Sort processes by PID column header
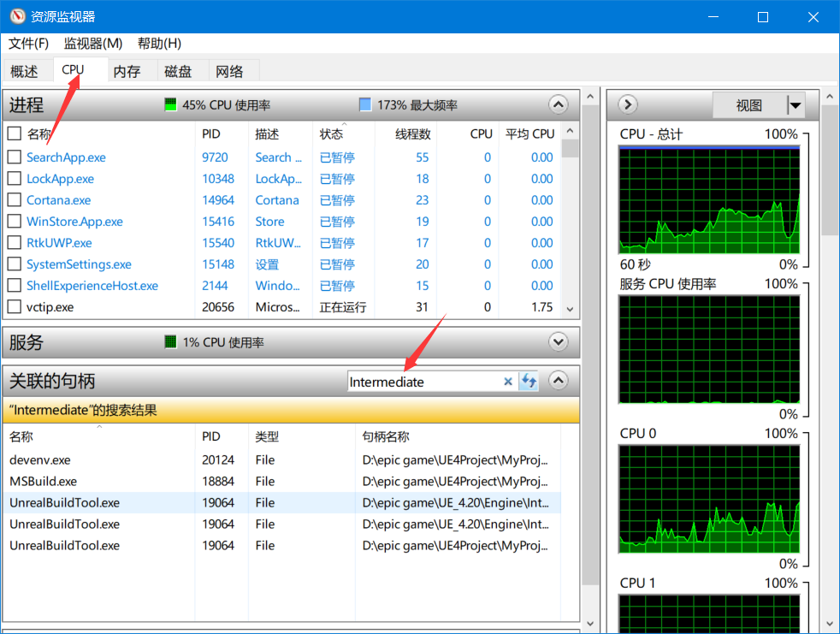The height and width of the screenshot is (634, 840). click(x=222, y=134)
